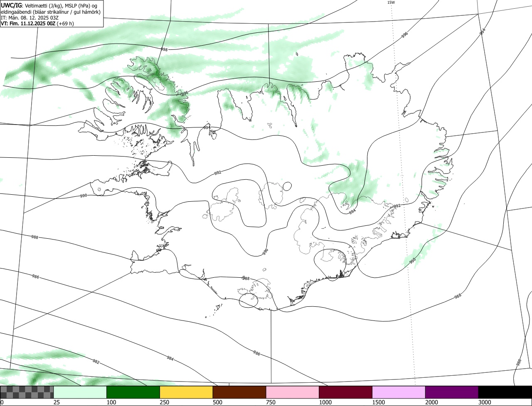Click the title line 'UWC/IG: Veltimætti (J/kg), MSLP (hPa) og'

[49, 5]
